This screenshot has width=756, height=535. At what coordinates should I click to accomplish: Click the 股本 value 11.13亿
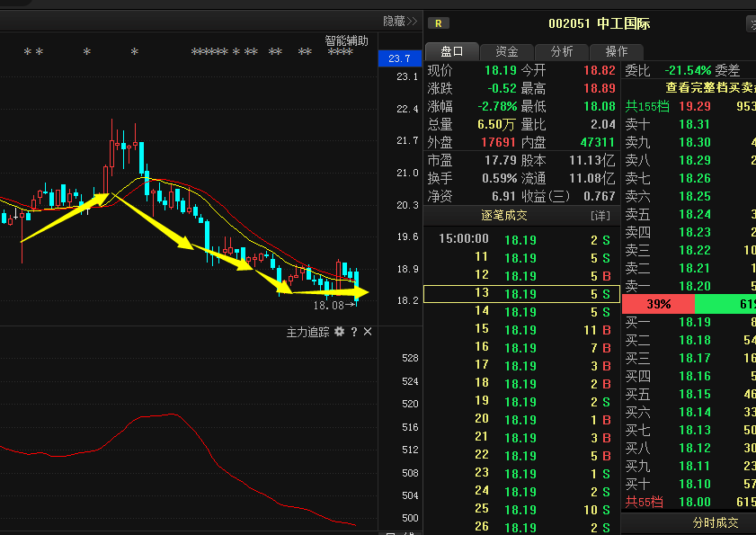(x=592, y=160)
